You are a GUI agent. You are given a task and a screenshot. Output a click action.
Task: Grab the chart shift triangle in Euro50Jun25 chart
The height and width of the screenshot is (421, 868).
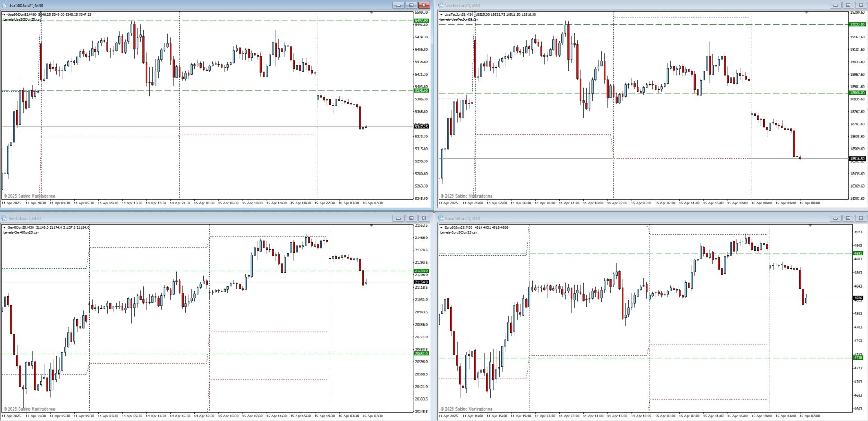(x=810, y=226)
